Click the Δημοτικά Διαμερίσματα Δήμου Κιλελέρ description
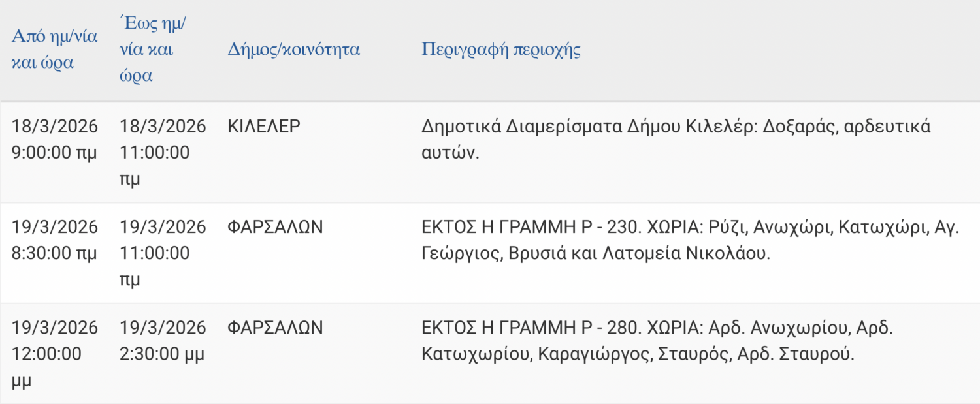 point(676,140)
